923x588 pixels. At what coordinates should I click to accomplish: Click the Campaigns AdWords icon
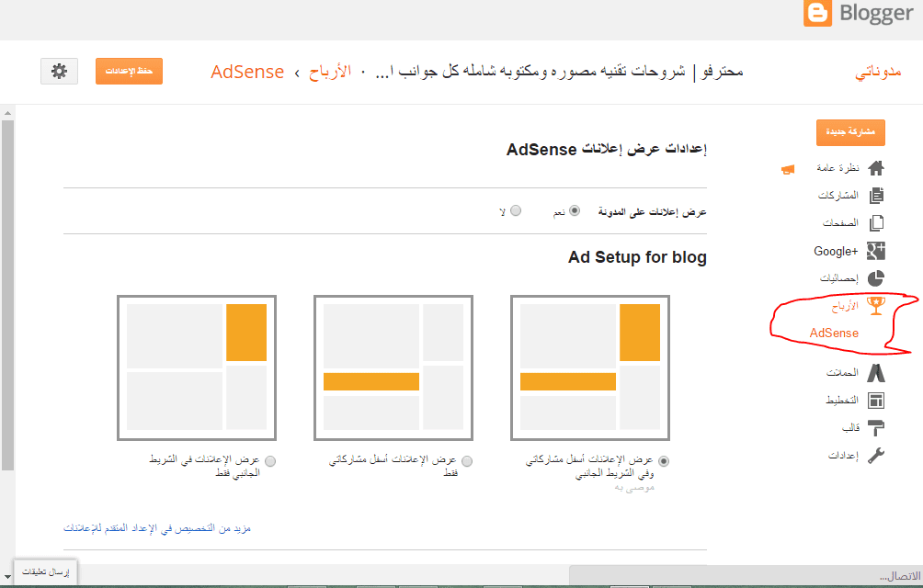click(x=876, y=373)
